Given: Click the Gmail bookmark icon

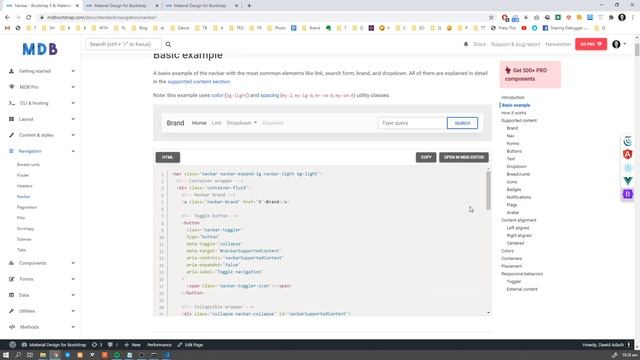Looking at the screenshot, I should [x=7, y=28].
